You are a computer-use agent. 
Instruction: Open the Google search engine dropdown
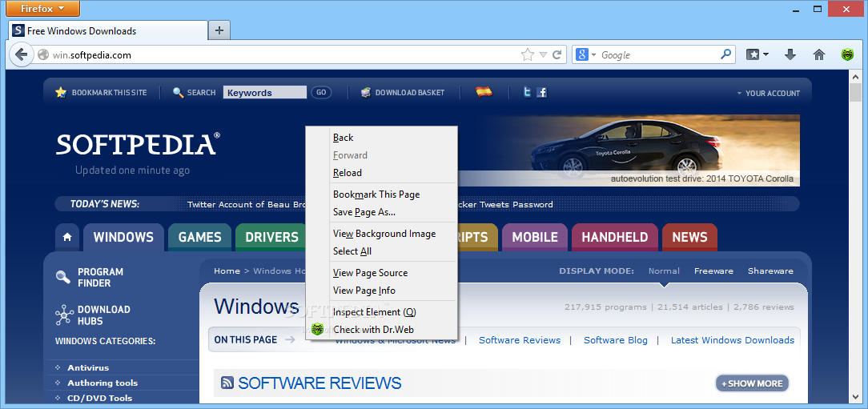(x=593, y=54)
